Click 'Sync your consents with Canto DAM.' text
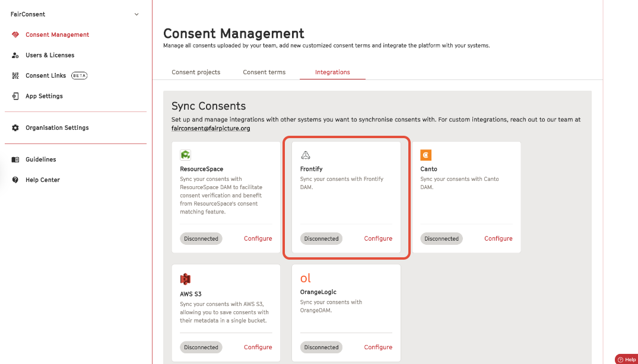 (459, 183)
